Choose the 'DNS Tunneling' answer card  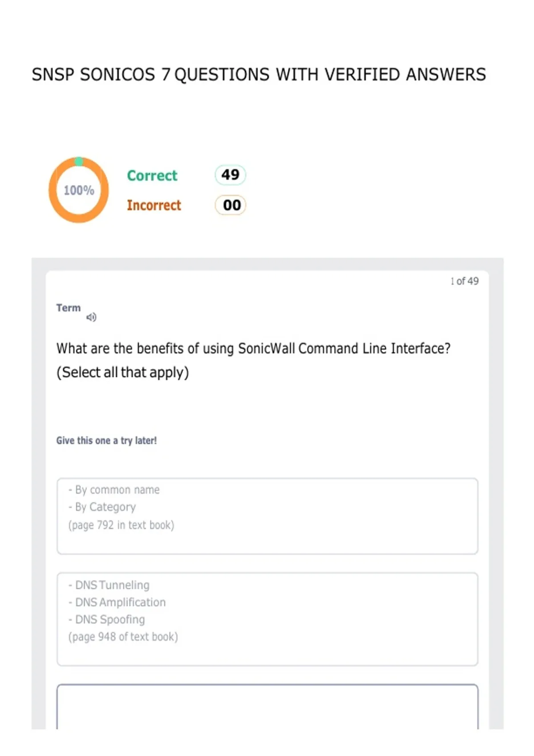[x=267, y=619]
